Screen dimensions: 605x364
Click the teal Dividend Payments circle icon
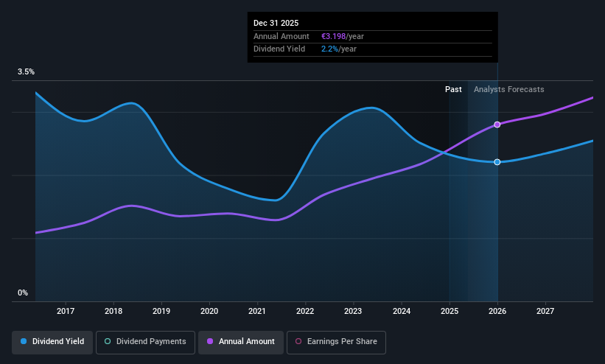(x=108, y=341)
